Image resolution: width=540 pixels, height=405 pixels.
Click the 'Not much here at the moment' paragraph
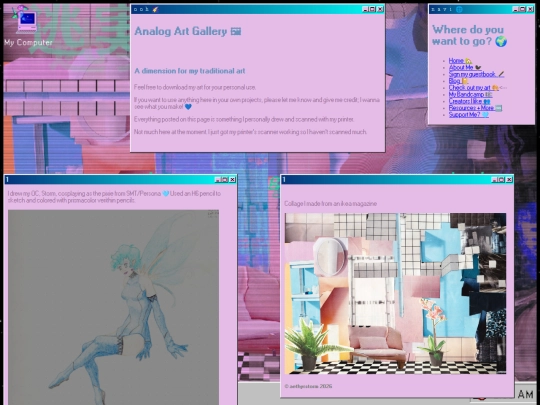(x=250, y=132)
